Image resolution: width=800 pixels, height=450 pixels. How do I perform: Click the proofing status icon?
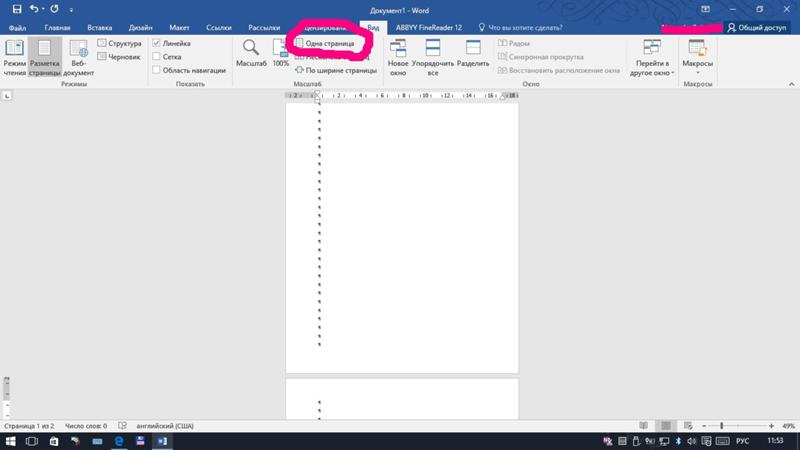(x=122, y=426)
